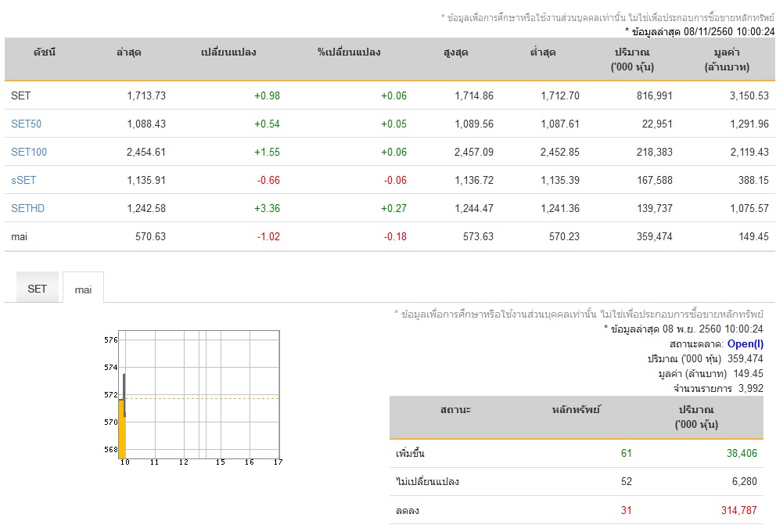
Task: Switch to the SET chart tab
Action: (38, 289)
